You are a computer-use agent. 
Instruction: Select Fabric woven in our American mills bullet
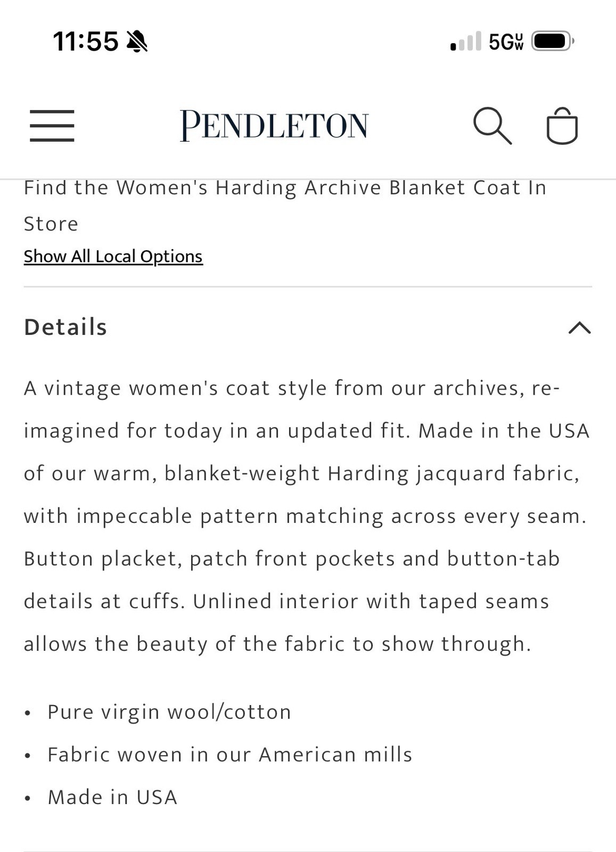click(x=230, y=755)
